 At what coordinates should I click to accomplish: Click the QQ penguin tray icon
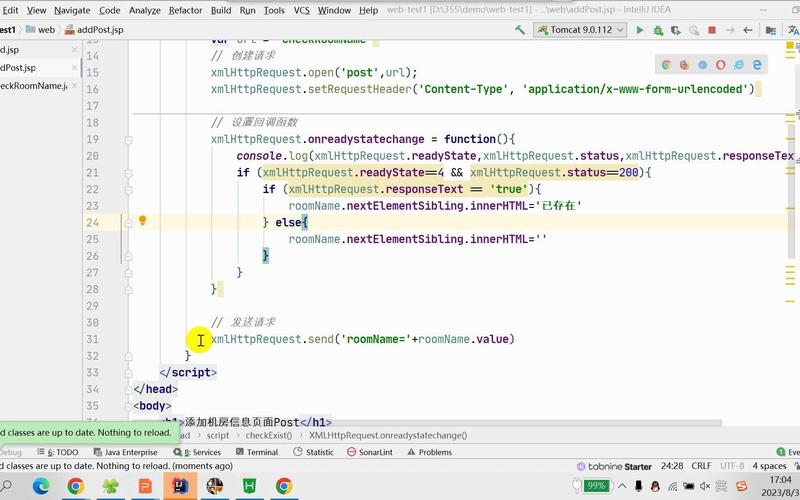pos(655,486)
